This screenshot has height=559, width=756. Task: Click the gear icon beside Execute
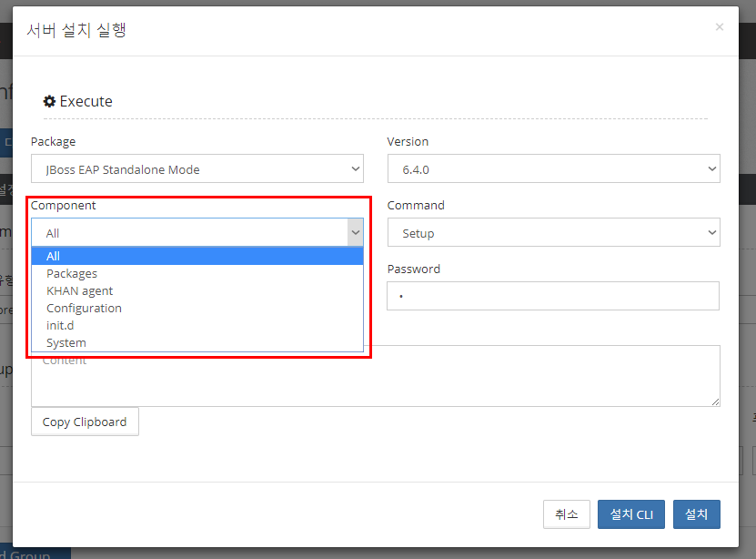[x=49, y=101]
